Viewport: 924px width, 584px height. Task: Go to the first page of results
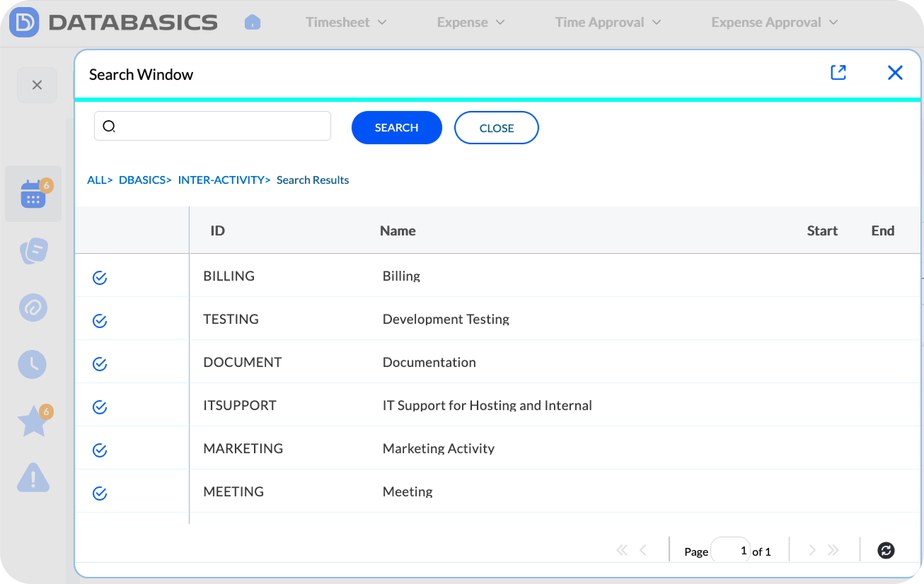tap(622, 550)
